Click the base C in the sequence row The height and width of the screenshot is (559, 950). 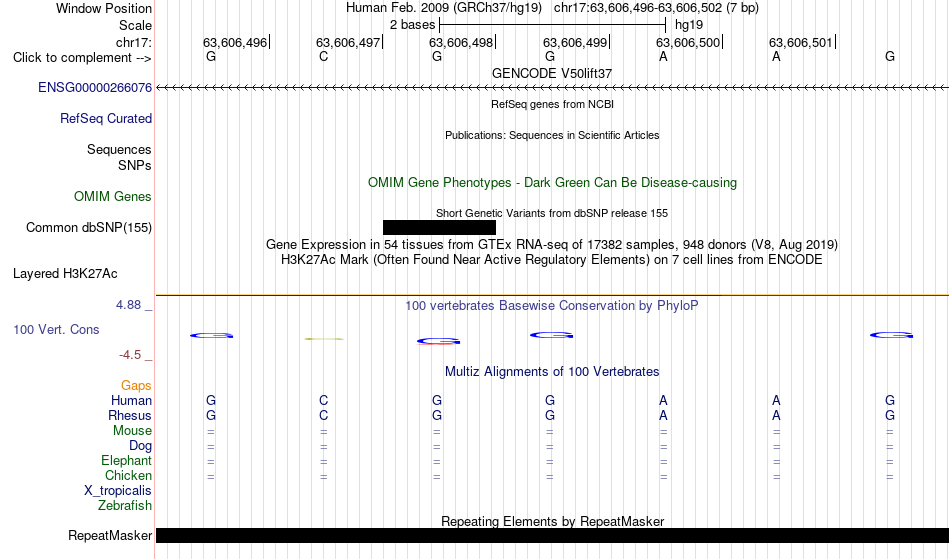coord(324,57)
